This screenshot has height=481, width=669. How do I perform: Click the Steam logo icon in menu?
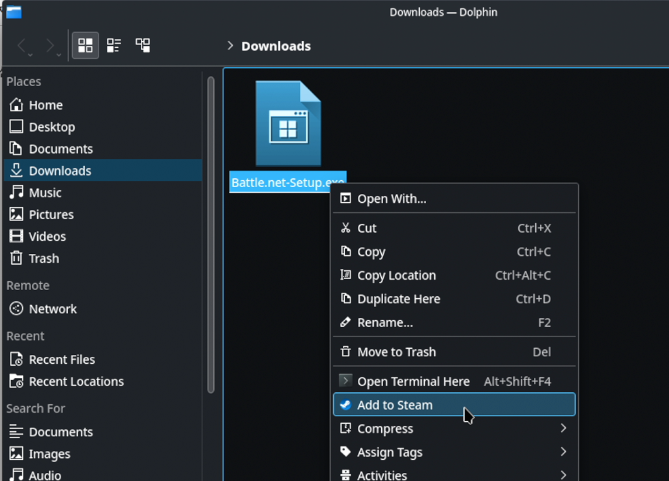[346, 405]
